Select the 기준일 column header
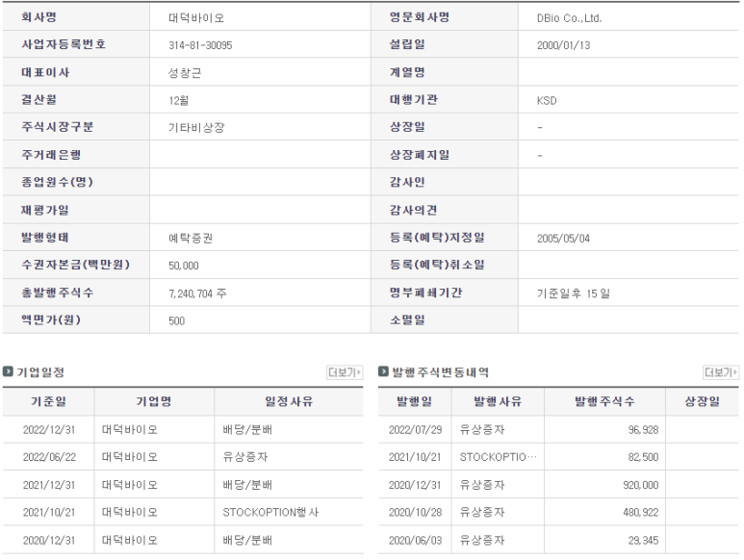Viewport: 744px width, 560px height. [x=48, y=401]
